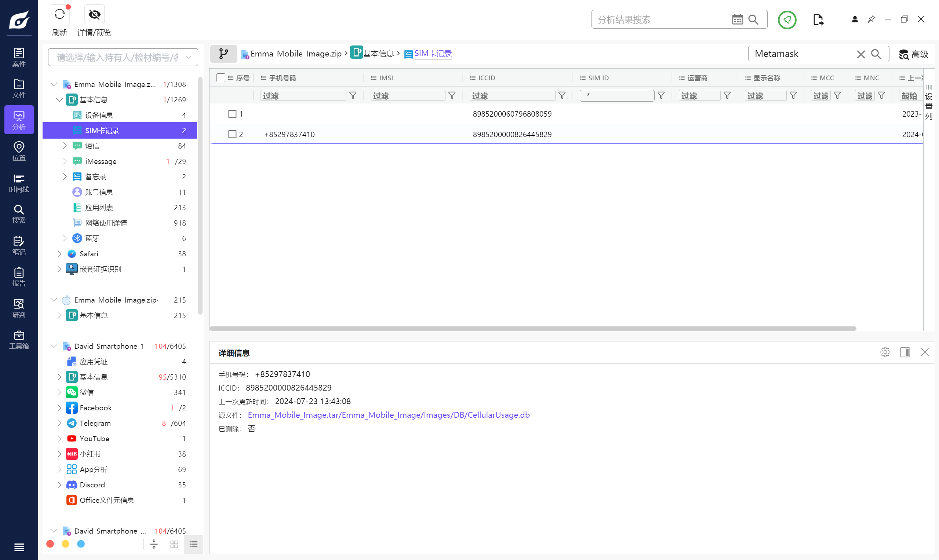
Task: Click the branch tree icon beside breadcrumb
Action: [223, 54]
